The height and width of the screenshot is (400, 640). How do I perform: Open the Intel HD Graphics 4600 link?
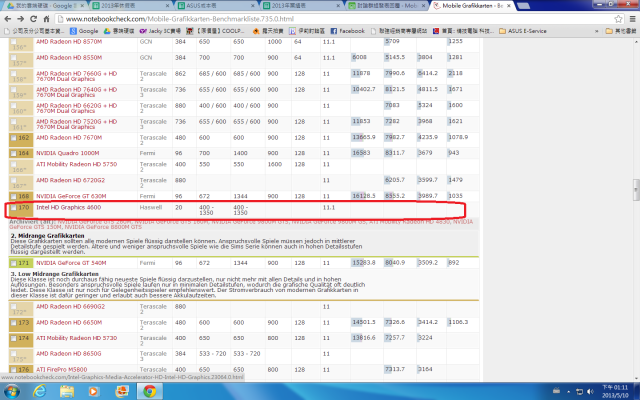click(x=69, y=207)
